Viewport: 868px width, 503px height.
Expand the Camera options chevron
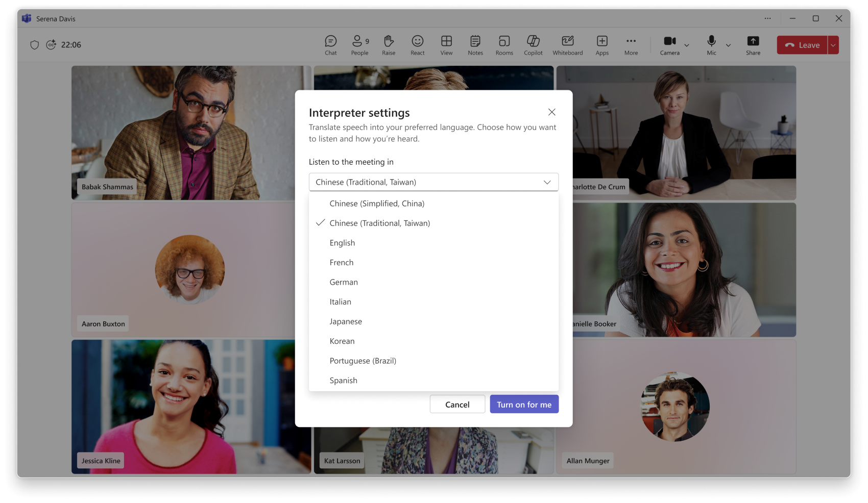[687, 45]
